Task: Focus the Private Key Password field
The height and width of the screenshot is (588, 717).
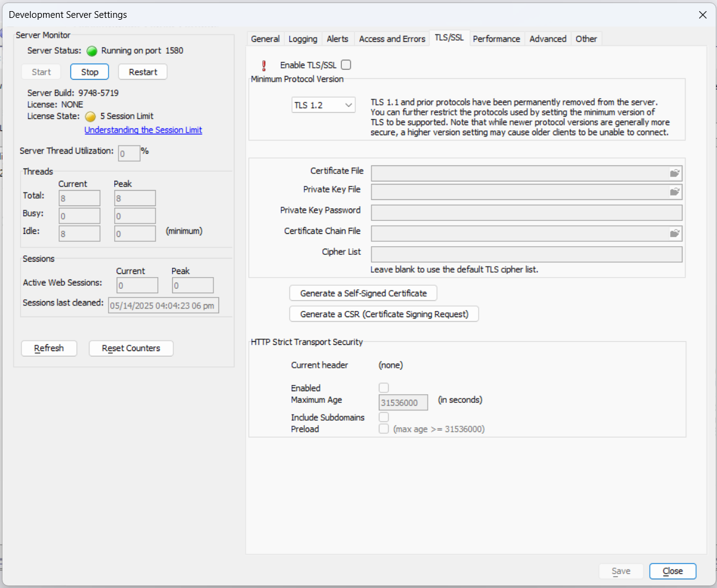Action: pyautogui.click(x=526, y=213)
